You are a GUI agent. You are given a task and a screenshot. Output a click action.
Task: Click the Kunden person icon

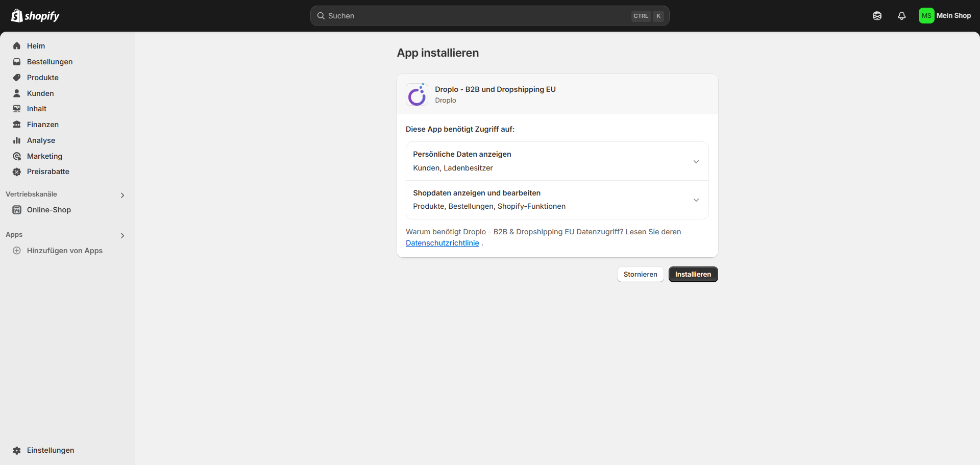[x=17, y=93]
